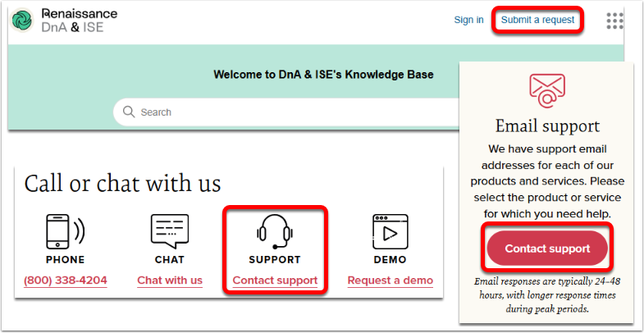The width and height of the screenshot is (644, 333).
Task: Click the email response time note
Action: coord(547,295)
